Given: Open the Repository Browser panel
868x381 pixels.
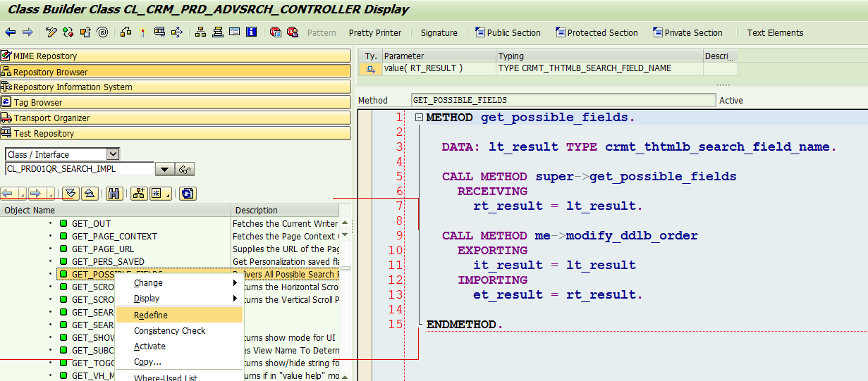Looking at the screenshot, I should pos(176,72).
